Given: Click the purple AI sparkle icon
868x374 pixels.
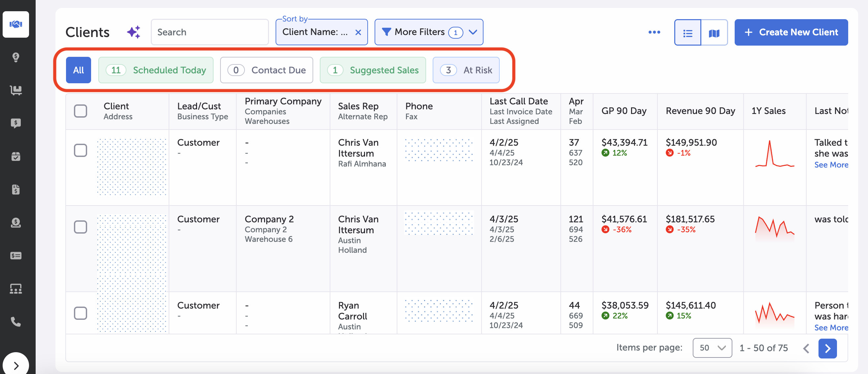Looking at the screenshot, I should [x=134, y=32].
